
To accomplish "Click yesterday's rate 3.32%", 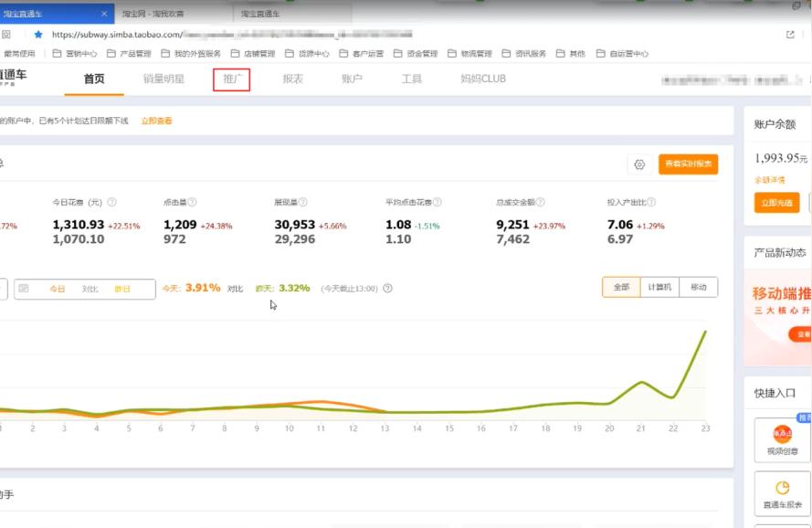I will click(294, 288).
